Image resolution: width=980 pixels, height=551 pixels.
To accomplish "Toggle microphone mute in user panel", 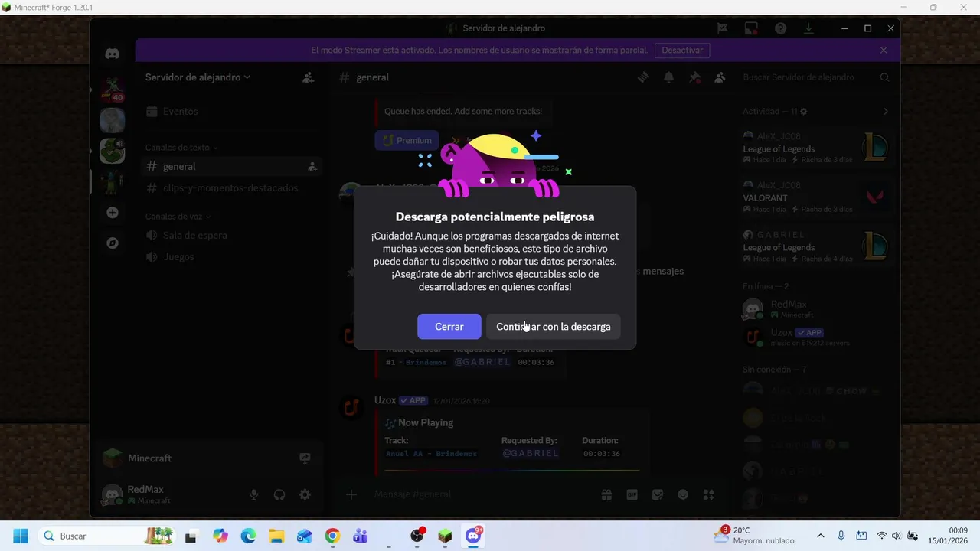I will (x=253, y=494).
